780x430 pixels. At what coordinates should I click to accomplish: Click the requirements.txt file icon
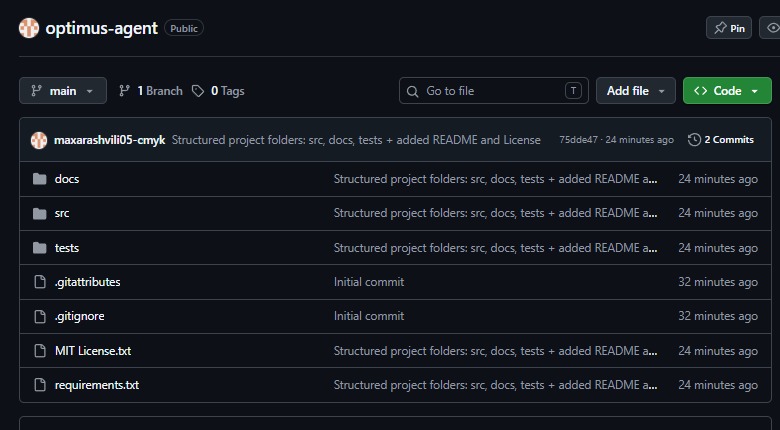(40, 385)
